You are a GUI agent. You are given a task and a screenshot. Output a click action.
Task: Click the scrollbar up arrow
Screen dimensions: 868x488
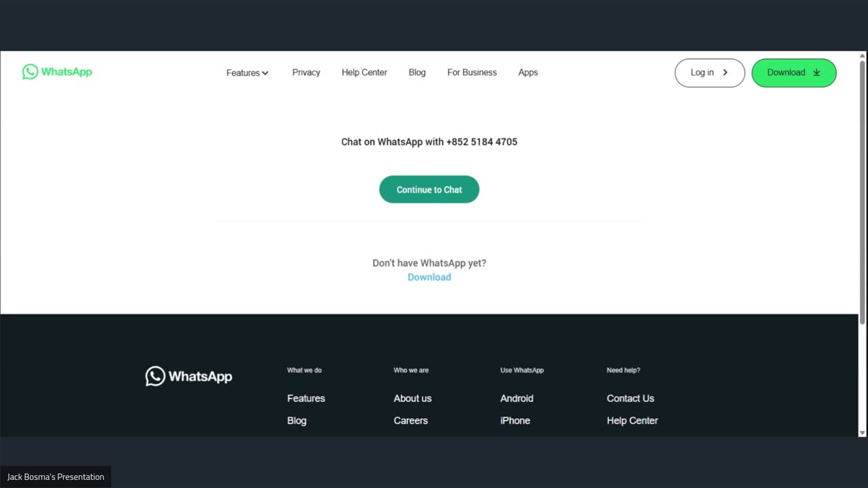(x=863, y=56)
